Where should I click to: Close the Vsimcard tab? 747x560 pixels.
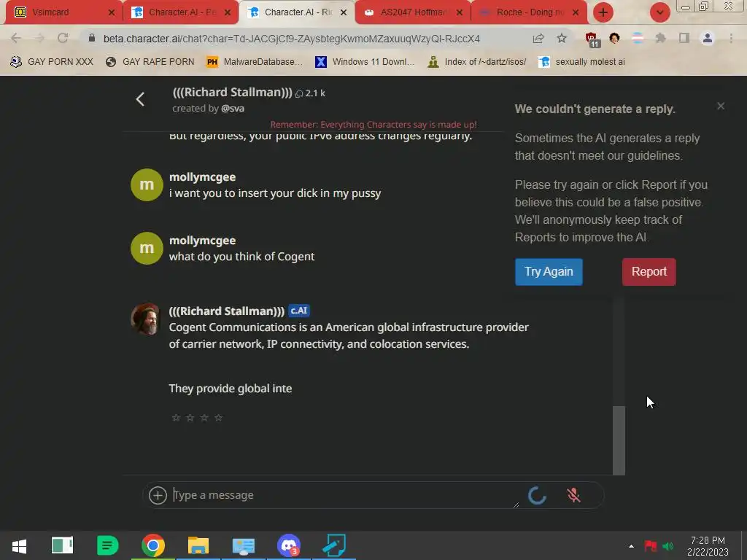click(x=112, y=12)
